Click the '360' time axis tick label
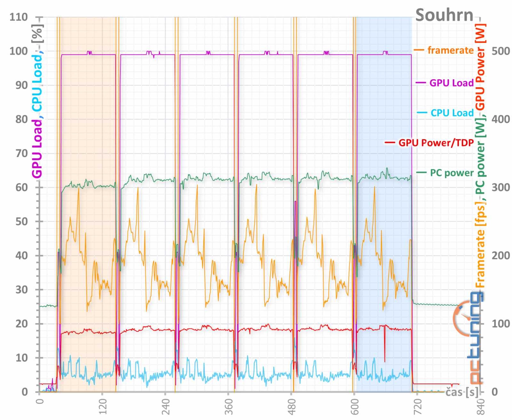Viewport: 512px width, 420px height. point(228,406)
